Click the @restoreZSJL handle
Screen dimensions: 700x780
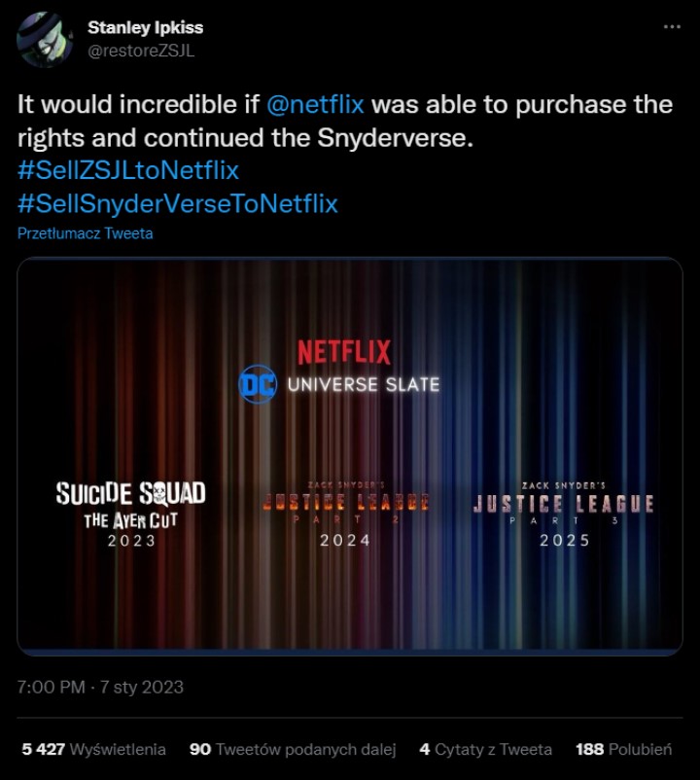pyautogui.click(x=141, y=51)
